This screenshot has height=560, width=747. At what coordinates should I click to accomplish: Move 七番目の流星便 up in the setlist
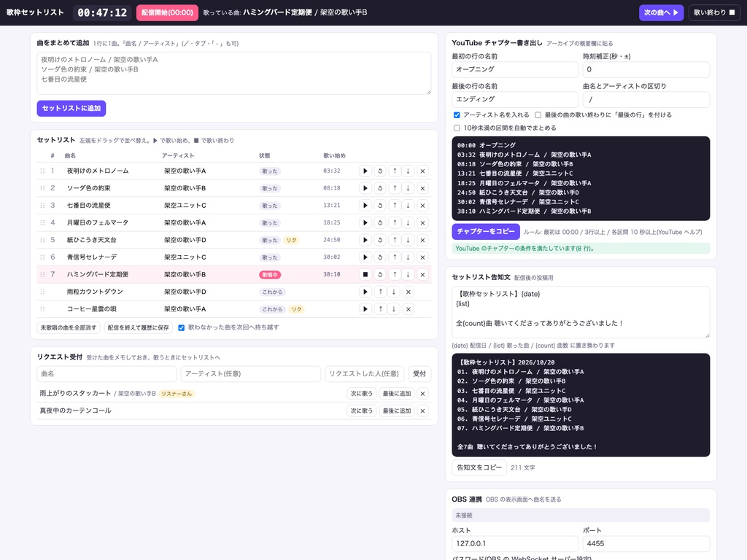point(395,205)
